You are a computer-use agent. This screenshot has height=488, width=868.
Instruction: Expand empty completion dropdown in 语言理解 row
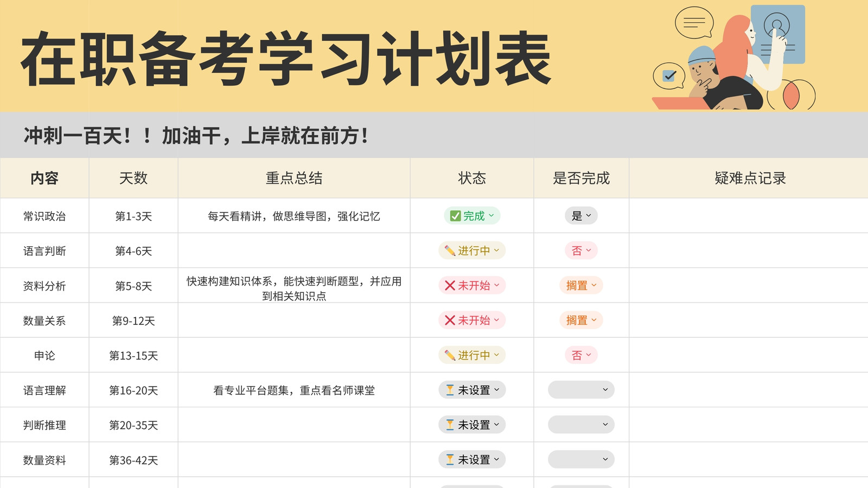581,390
